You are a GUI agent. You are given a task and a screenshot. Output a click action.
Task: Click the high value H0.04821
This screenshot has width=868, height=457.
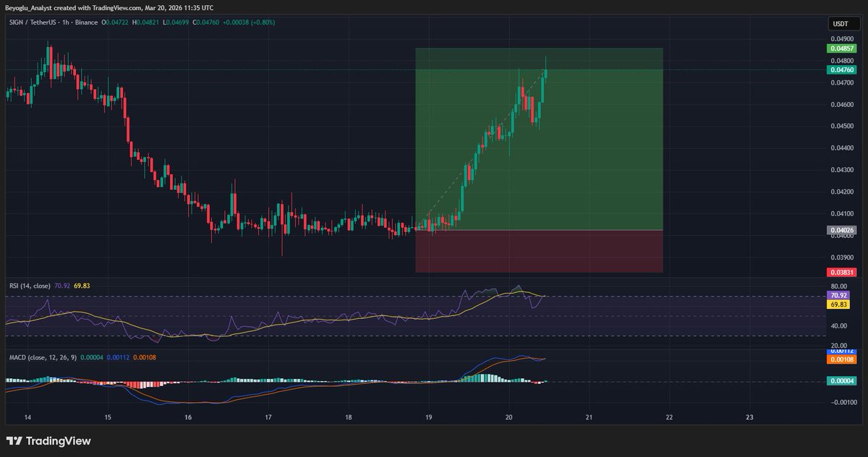pyautogui.click(x=145, y=22)
